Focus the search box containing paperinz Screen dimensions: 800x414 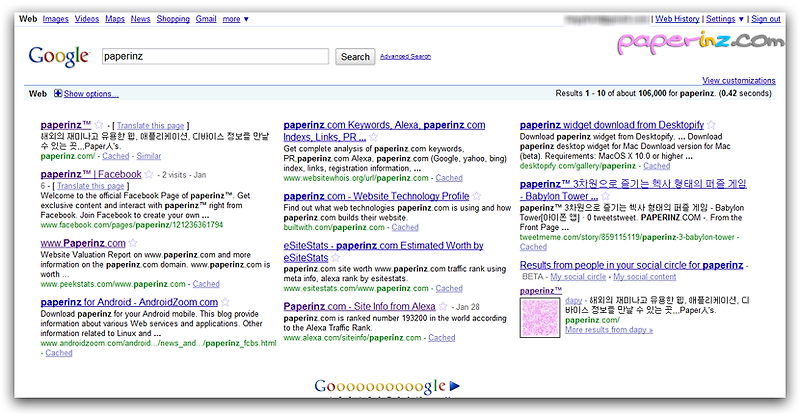click(x=215, y=56)
